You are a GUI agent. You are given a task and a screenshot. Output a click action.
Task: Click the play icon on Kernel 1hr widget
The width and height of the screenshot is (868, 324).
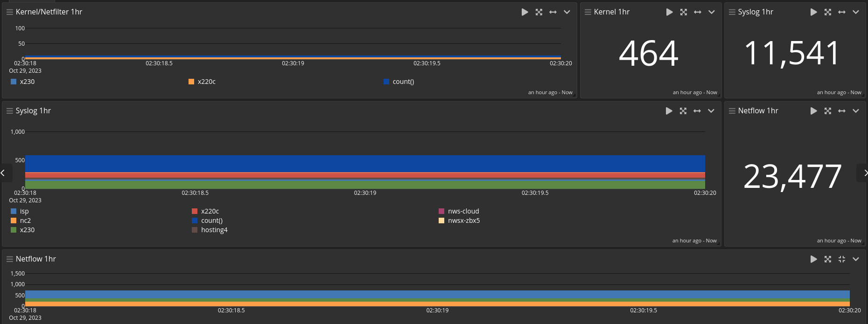click(x=670, y=12)
